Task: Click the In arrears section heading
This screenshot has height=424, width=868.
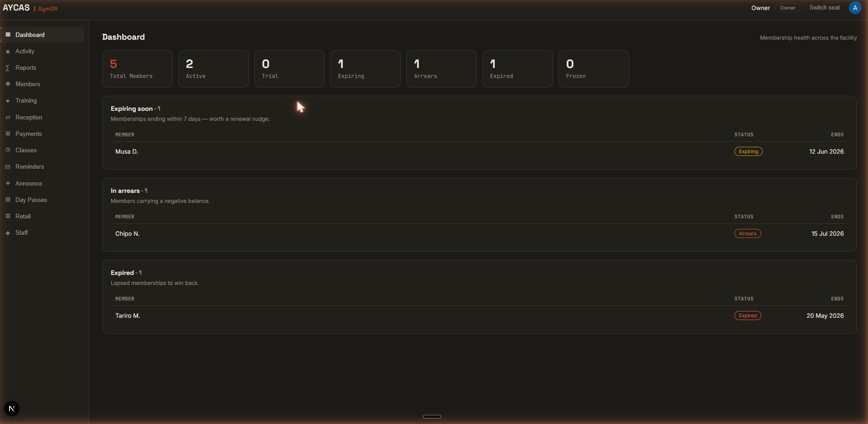Action: tap(129, 191)
